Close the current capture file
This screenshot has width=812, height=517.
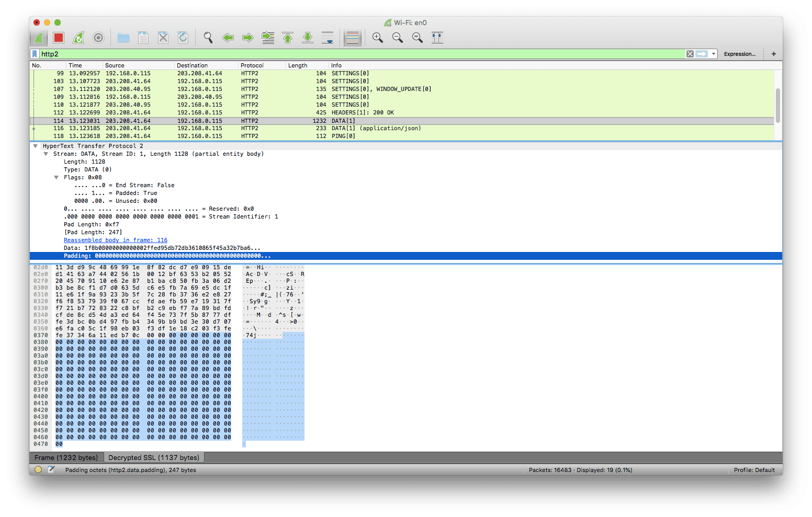pyautogui.click(x=163, y=38)
